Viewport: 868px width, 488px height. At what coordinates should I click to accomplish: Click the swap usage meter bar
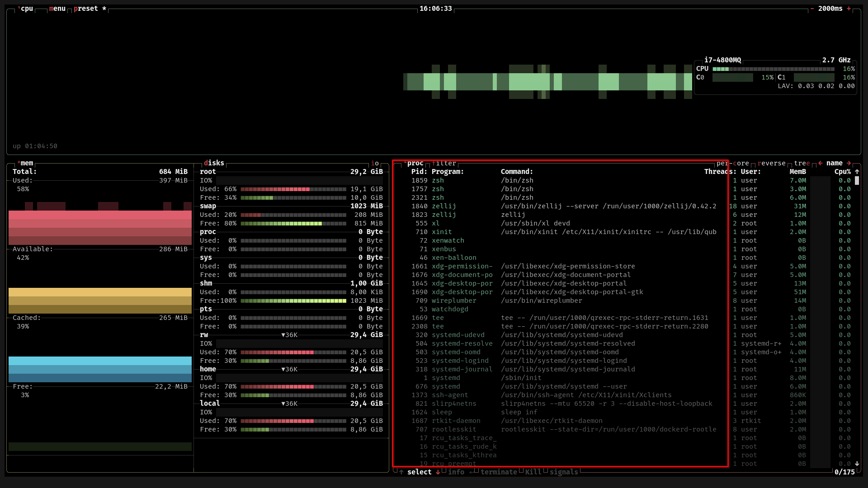tap(294, 215)
